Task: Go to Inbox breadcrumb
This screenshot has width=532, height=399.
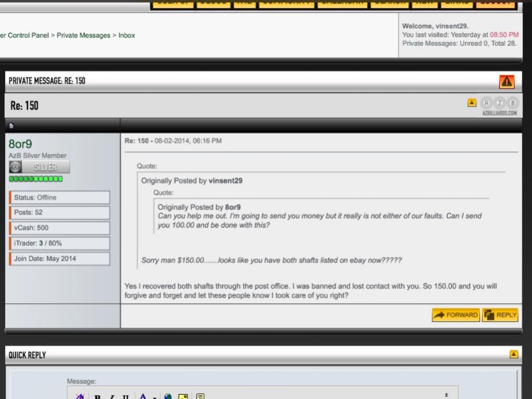Action: 126,35
